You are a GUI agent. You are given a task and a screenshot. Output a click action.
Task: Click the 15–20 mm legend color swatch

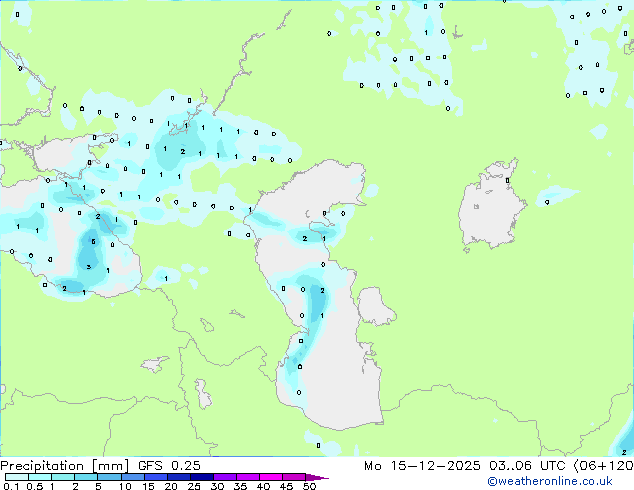156,477
